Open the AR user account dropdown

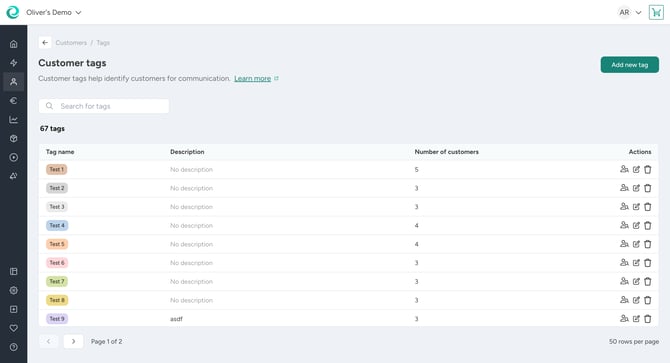coord(629,12)
